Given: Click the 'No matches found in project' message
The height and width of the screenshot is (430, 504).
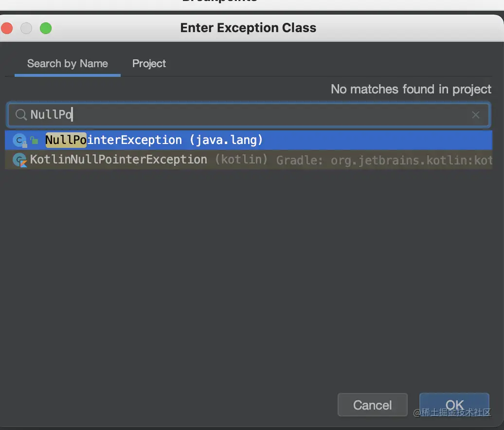Looking at the screenshot, I should click(411, 90).
